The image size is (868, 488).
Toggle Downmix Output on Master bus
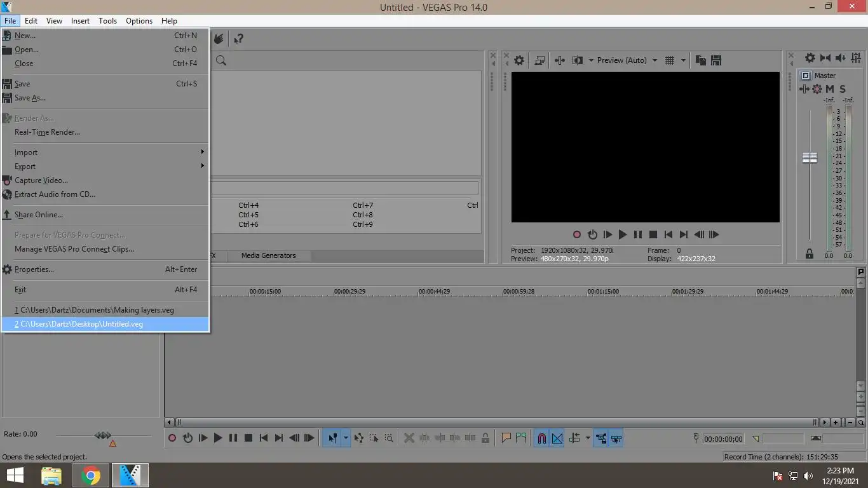(825, 58)
